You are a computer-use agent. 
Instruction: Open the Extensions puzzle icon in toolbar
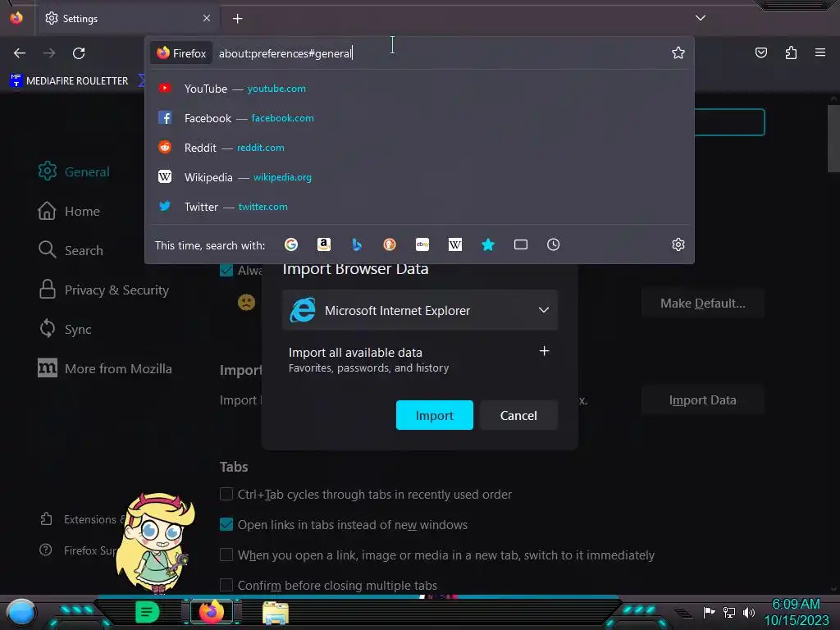point(791,52)
